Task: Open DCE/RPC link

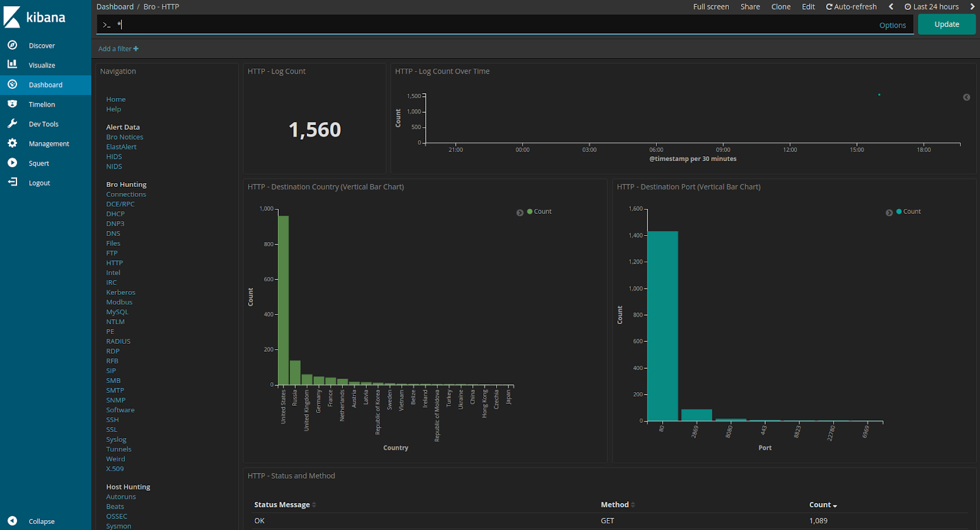Action: 120,204
